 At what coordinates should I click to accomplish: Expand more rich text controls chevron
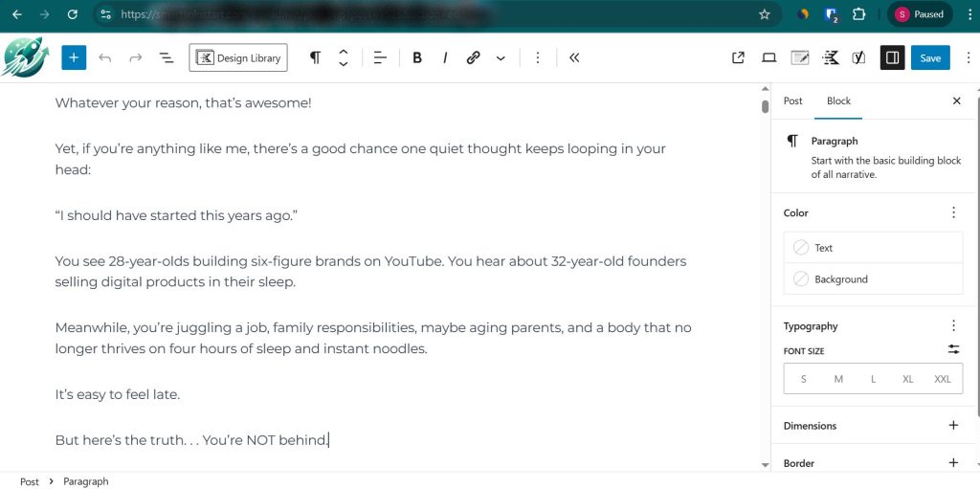click(501, 57)
